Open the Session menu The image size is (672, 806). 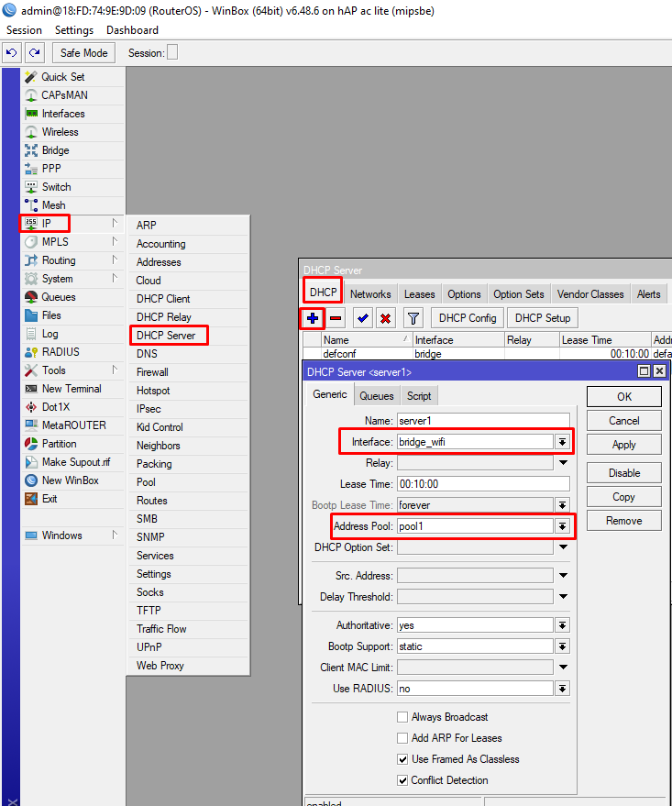[24, 30]
